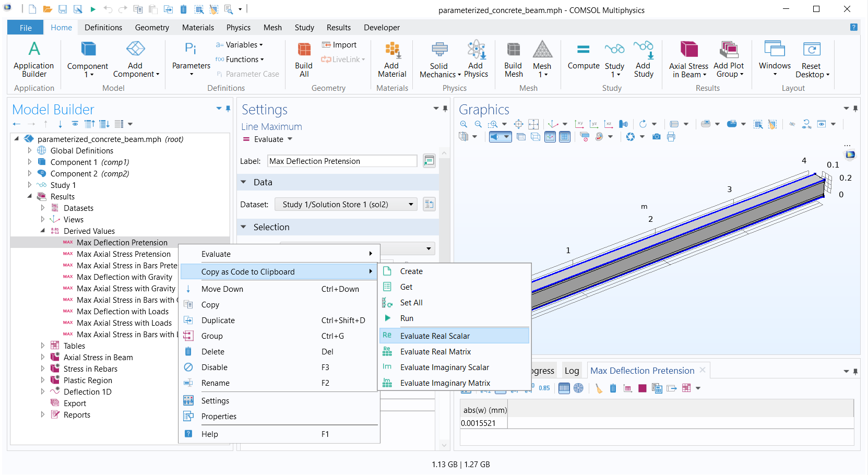This screenshot has height=475, width=868.
Task: Toggle pin on Settings window
Action: pos(445,109)
